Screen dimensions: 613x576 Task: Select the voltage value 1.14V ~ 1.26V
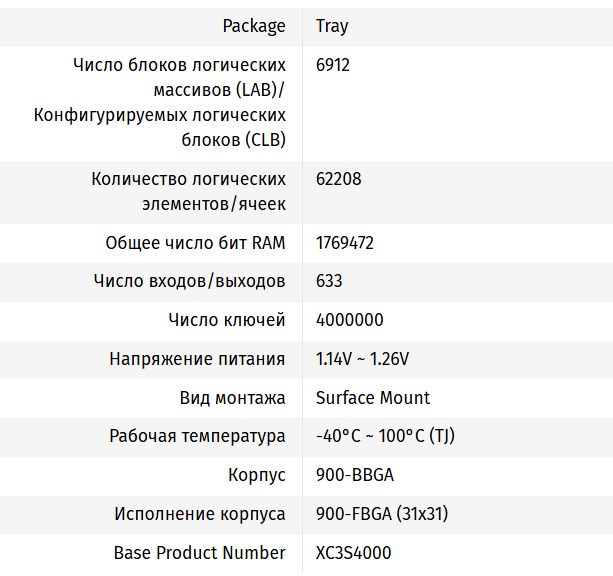pyautogui.click(x=363, y=359)
